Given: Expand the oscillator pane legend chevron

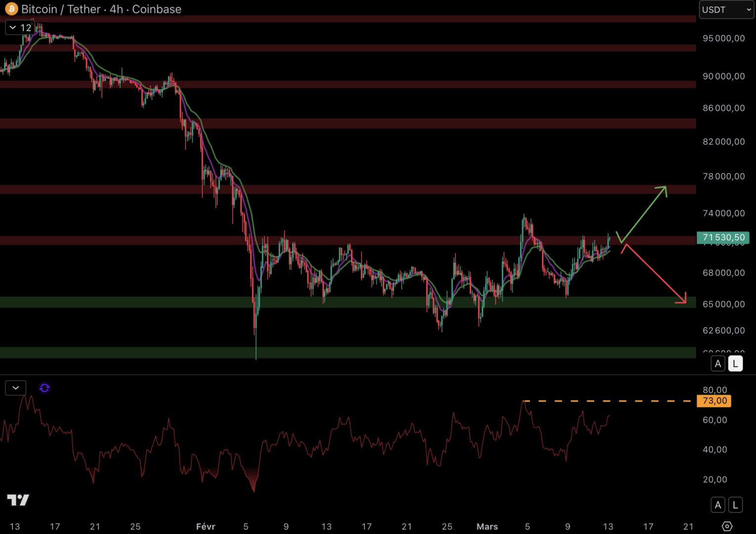Looking at the screenshot, I should pyautogui.click(x=15, y=388).
